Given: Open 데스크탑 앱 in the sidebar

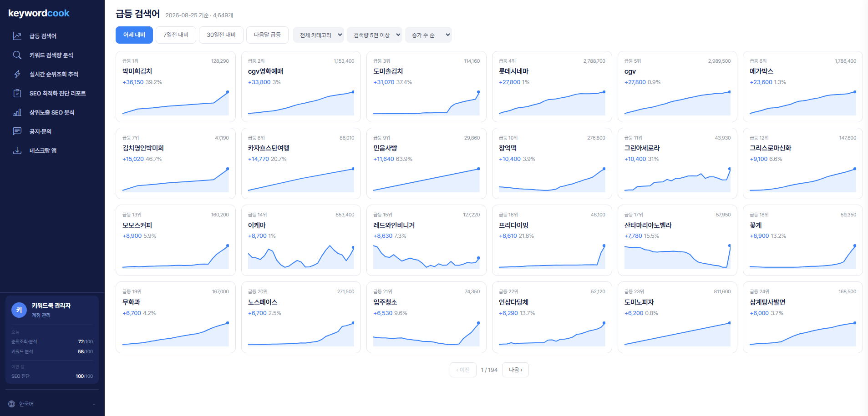Looking at the screenshot, I should pyautogui.click(x=52, y=150).
